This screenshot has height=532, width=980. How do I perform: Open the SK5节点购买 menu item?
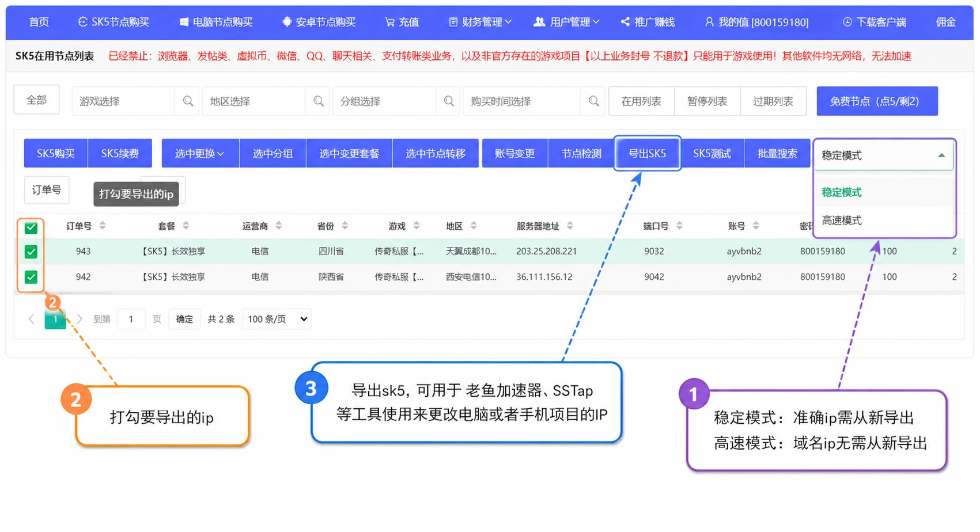[113, 22]
